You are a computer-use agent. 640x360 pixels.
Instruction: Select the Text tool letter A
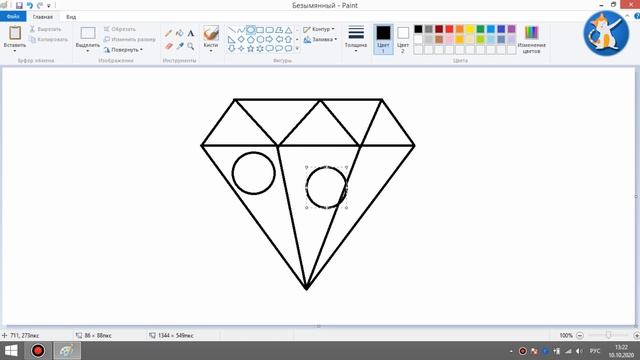click(x=191, y=33)
